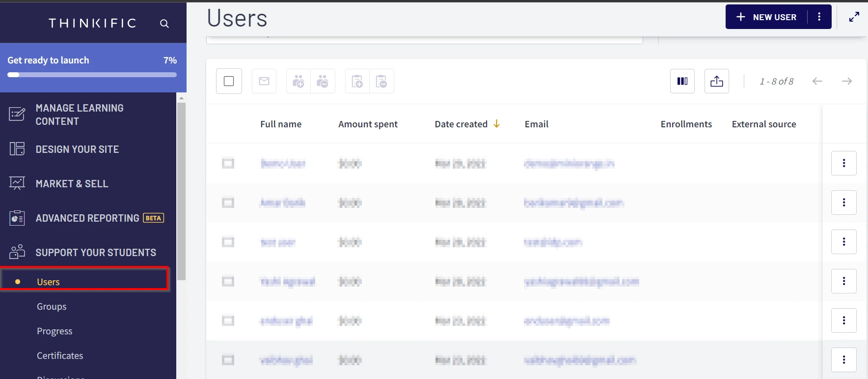Go to next page arrow
The image size is (868, 379).
tap(847, 81)
